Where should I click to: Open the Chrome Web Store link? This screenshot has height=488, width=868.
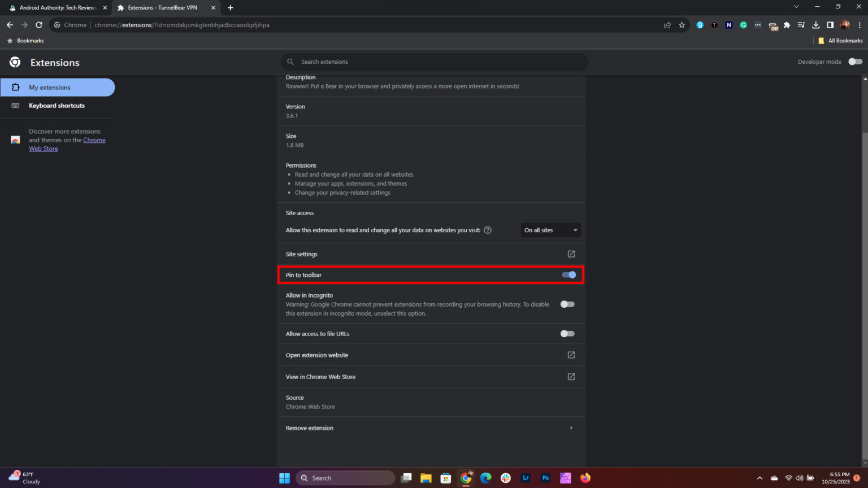[x=94, y=140]
